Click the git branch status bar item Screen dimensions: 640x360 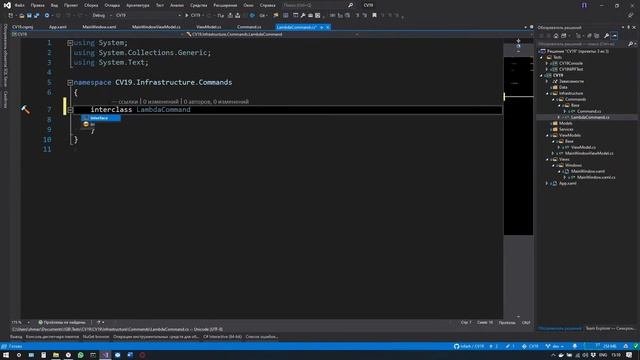pyautogui.click(x=555, y=347)
